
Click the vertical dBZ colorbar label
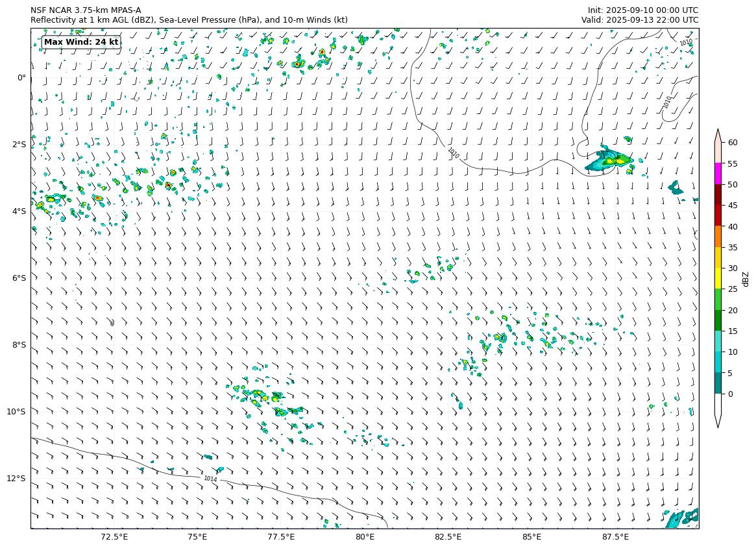click(746, 278)
